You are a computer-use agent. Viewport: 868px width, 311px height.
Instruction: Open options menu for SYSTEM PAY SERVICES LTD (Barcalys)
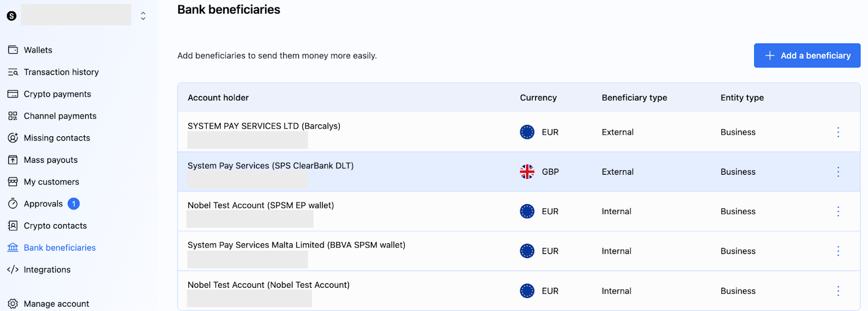tap(838, 132)
